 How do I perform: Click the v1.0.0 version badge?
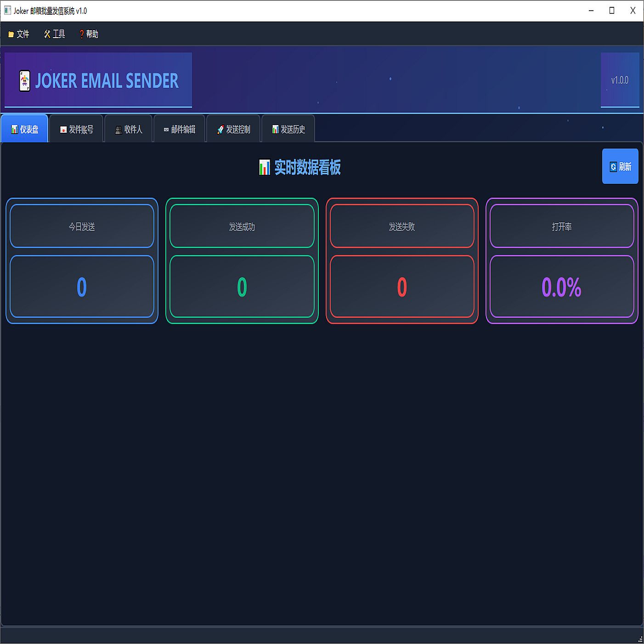[x=620, y=80]
